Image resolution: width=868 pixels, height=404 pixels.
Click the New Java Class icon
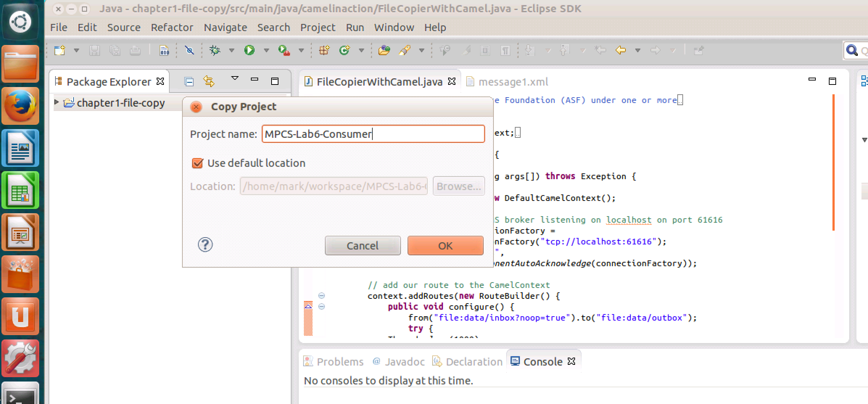[x=344, y=50]
